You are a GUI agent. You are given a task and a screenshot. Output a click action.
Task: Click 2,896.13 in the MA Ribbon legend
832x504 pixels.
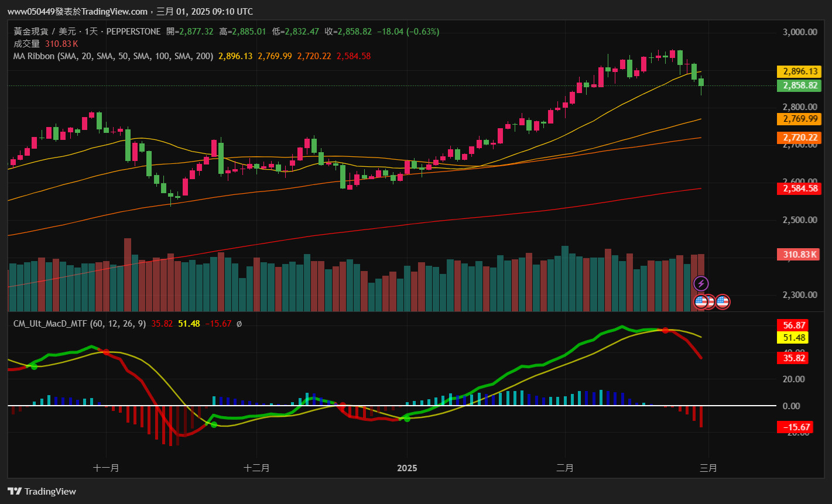point(235,56)
